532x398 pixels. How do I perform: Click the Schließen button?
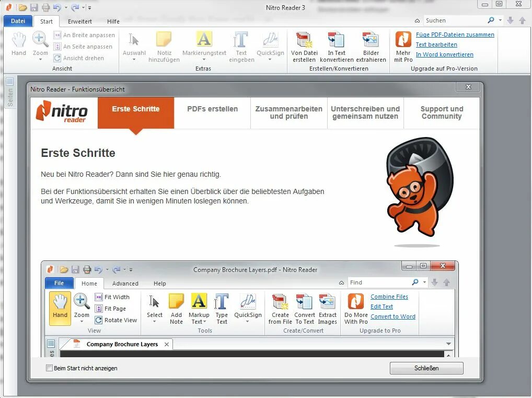426,368
